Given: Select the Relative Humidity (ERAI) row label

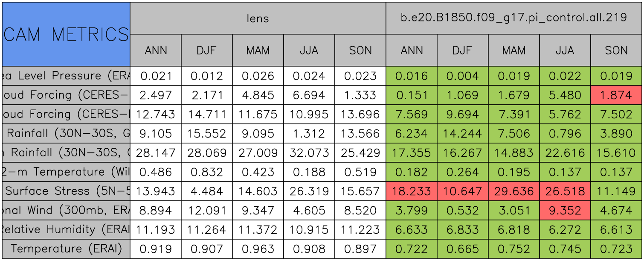Looking at the screenshot, I should pyautogui.click(x=66, y=230).
